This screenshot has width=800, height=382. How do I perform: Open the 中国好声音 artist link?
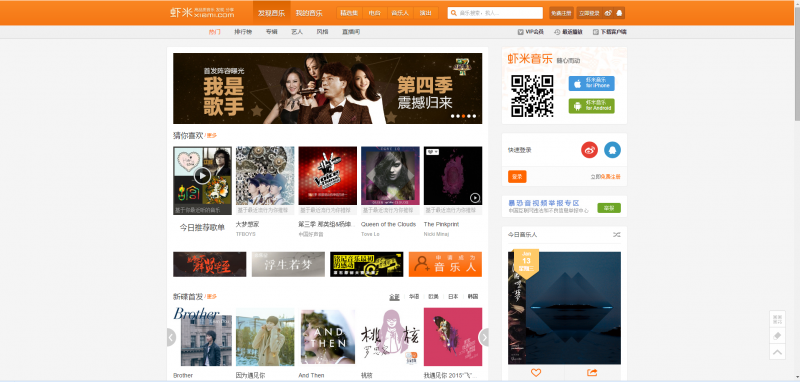[311, 234]
